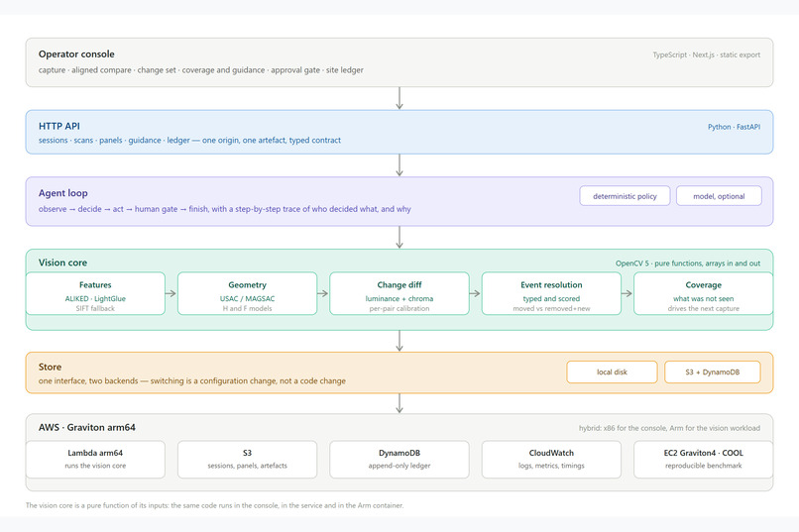Click the 'ALIKED · LightGlue' text
The height and width of the screenshot is (532, 799).
click(x=95, y=299)
